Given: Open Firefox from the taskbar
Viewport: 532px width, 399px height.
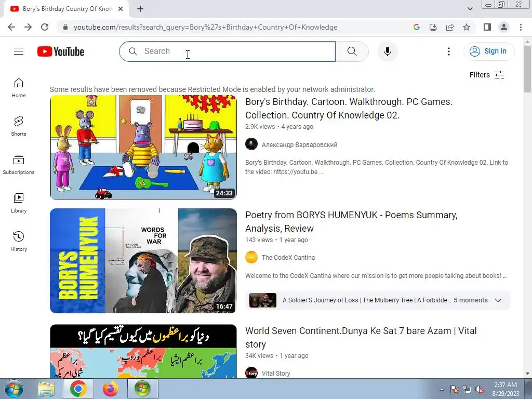Looking at the screenshot, I should pyautogui.click(x=111, y=389).
